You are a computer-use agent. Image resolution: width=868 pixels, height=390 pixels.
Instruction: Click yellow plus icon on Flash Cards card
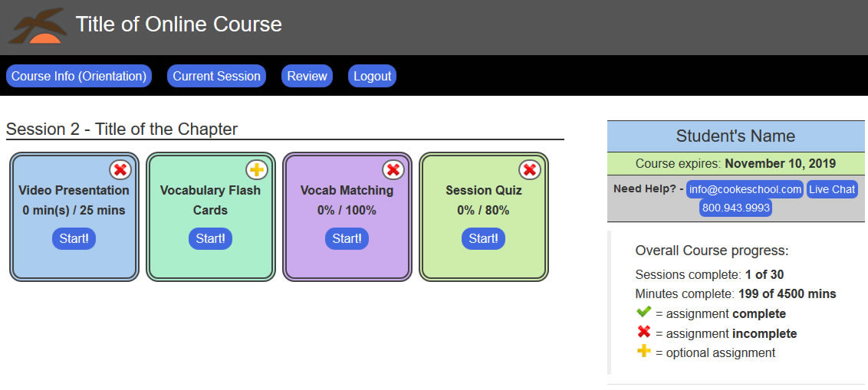click(x=256, y=170)
